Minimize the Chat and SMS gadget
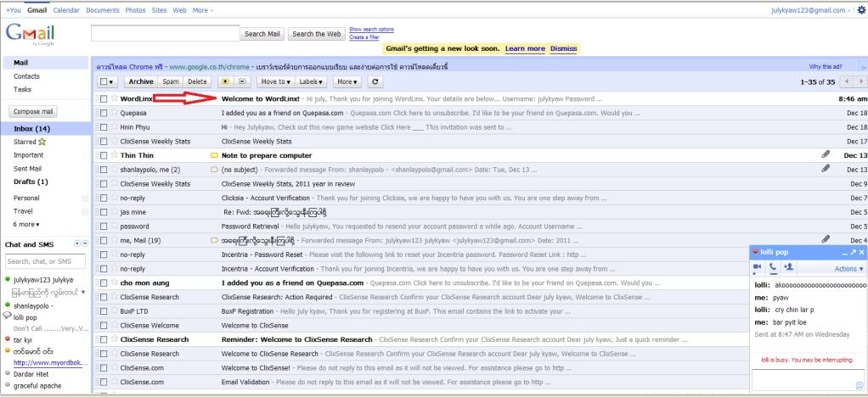Image resolution: width=868 pixels, height=397 pixels. [x=85, y=243]
